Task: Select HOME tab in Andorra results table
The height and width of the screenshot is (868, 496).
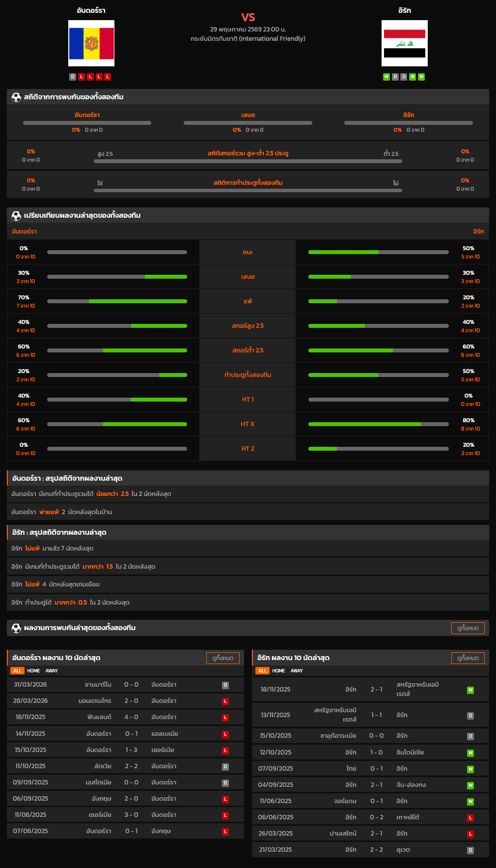Action: coord(33,670)
